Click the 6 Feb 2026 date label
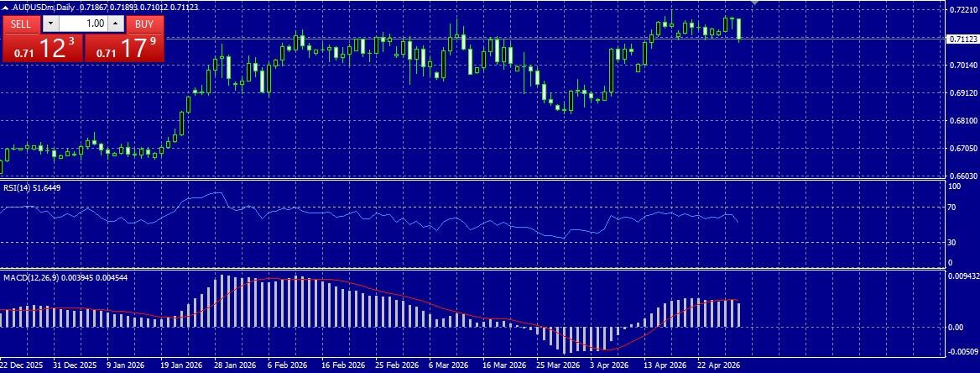This screenshot has height=373, width=980. tap(288, 365)
